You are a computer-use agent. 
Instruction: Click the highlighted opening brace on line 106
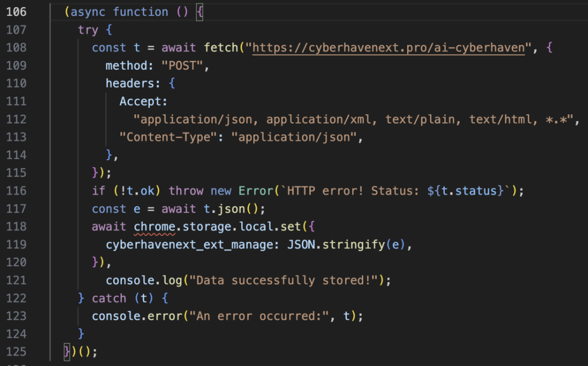pyautogui.click(x=199, y=12)
